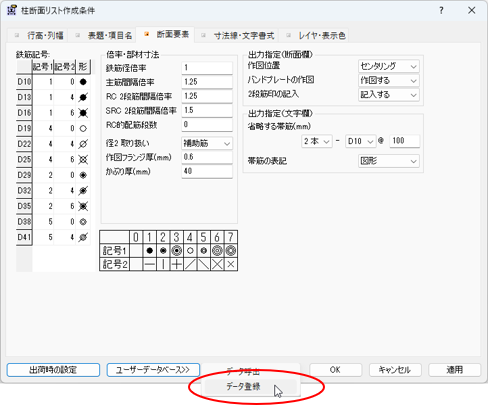Viewport: 490px width, 410px height.
Task: Click the rebar shape symbol in D29 row
Action: [x=83, y=175]
